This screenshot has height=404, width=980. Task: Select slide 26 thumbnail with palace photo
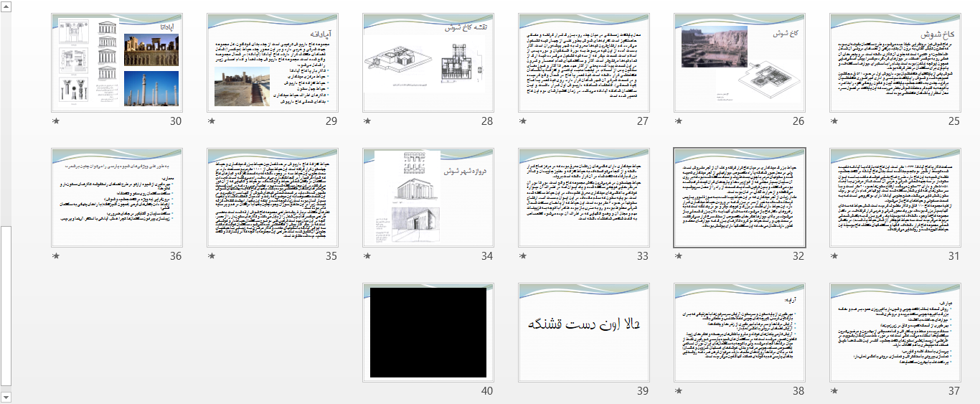click(739, 63)
